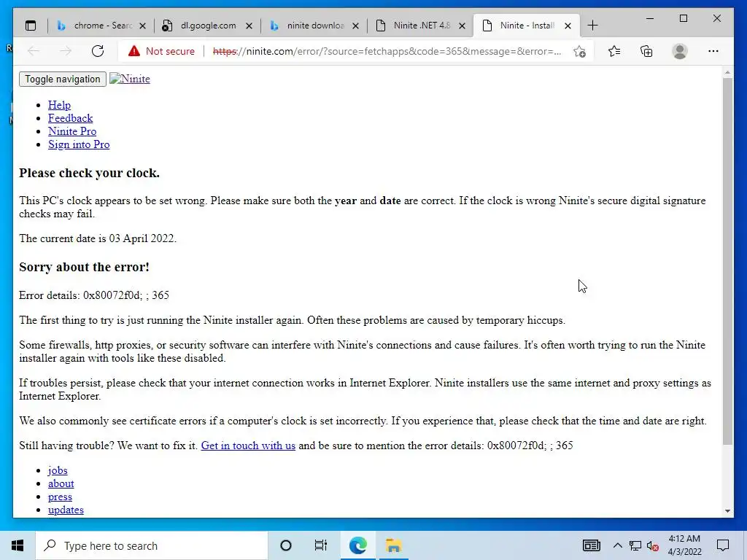Show hidden system tray icons
This screenshot has width=747, height=560.
point(617,545)
